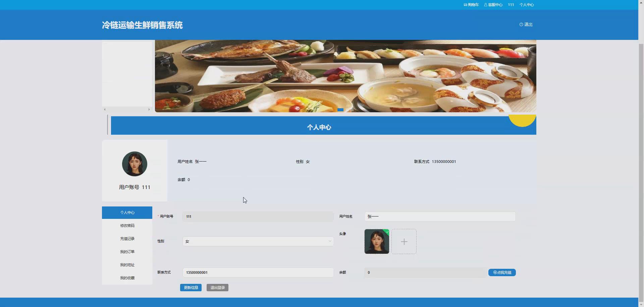
Task: Click the 更新信息 update button
Action: (x=191, y=288)
